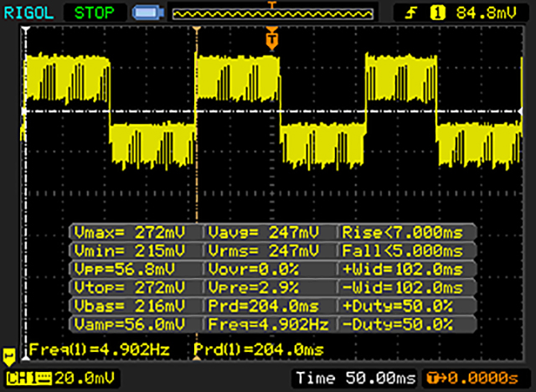Click the Vmin= 215mV measurement
The height and width of the screenshot is (392, 536).
pos(130,250)
